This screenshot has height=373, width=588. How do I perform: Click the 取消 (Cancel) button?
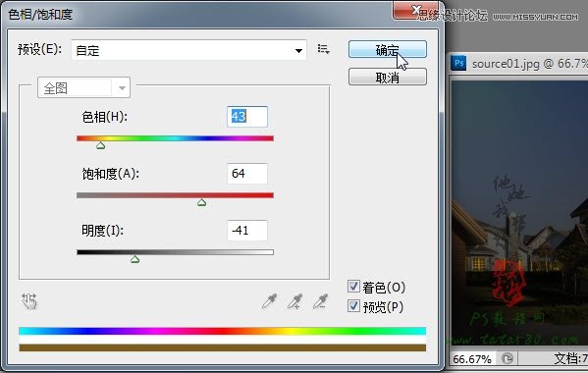coord(388,77)
